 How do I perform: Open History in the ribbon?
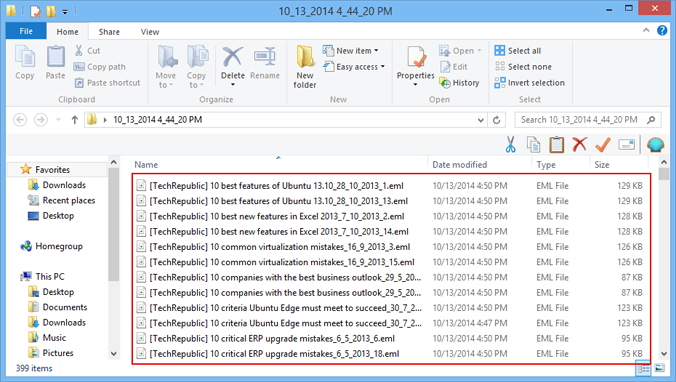tap(460, 83)
